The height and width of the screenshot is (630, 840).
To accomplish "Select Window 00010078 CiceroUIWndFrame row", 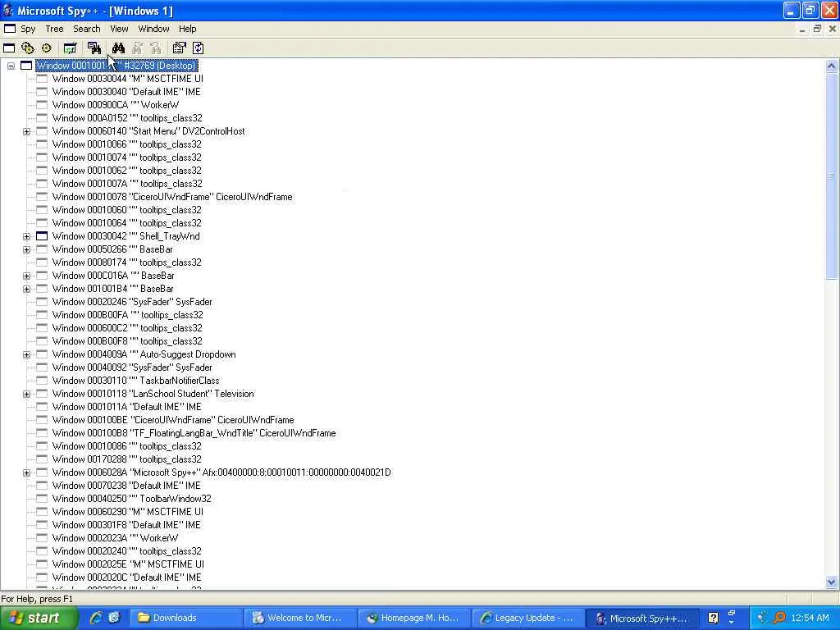I will click(x=172, y=197).
